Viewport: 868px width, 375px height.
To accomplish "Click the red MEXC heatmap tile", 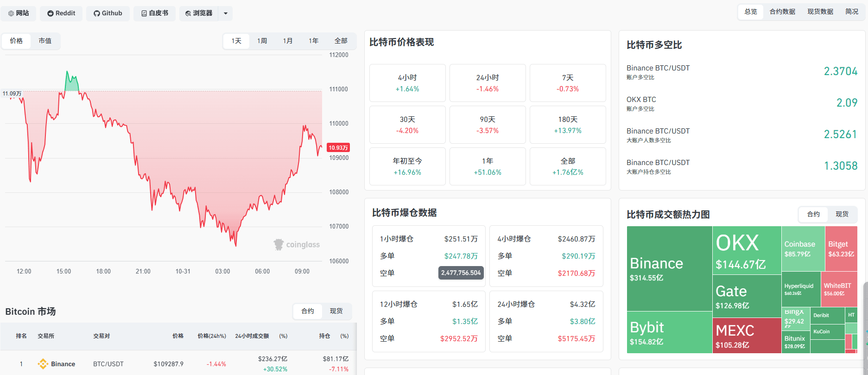I will [747, 336].
